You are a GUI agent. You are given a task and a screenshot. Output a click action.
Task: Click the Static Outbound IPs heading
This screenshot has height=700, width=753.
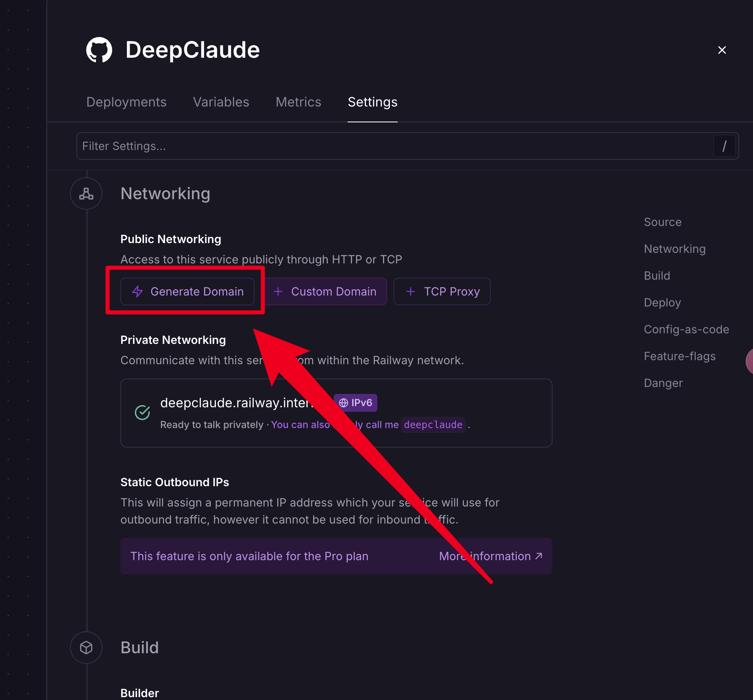click(x=175, y=482)
